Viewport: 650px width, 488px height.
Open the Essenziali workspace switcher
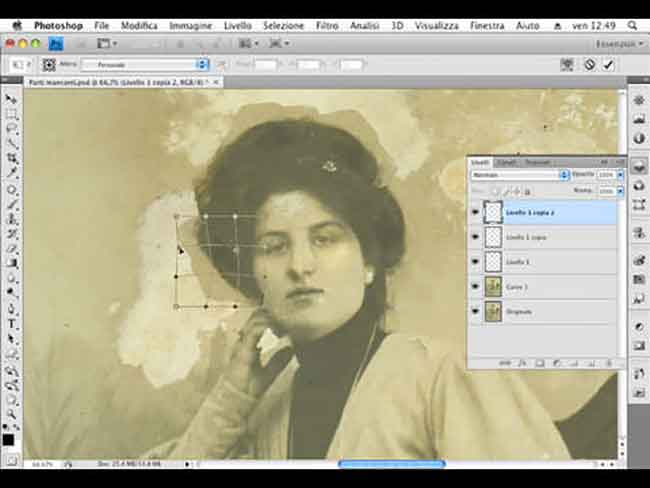pos(619,43)
